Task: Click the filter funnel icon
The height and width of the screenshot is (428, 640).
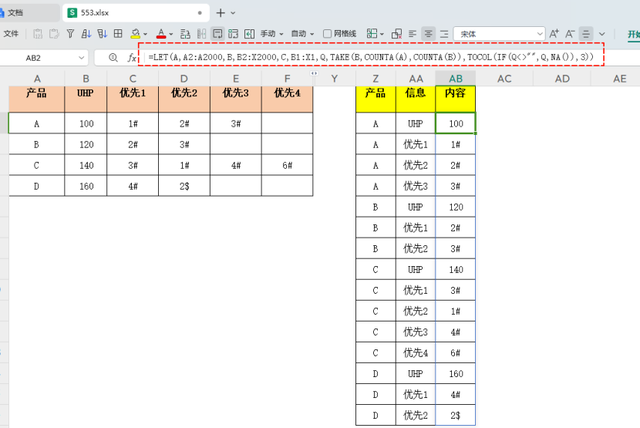Action: click(70, 34)
